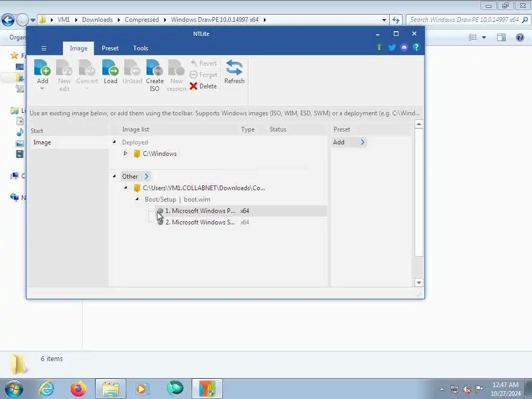532x399 pixels.
Task: Click the scroll up arrow in NTLite
Action: (x=419, y=124)
